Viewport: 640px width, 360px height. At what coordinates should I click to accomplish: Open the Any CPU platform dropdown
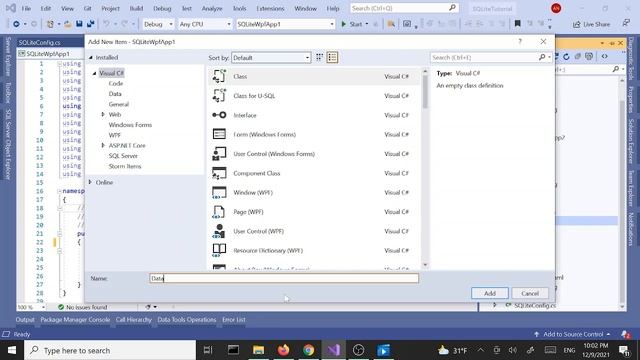(205, 24)
